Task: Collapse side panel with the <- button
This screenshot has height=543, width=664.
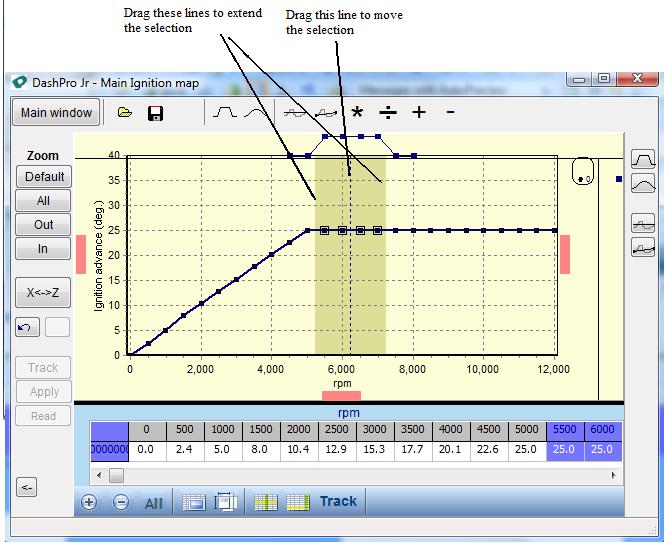Action: click(27, 487)
